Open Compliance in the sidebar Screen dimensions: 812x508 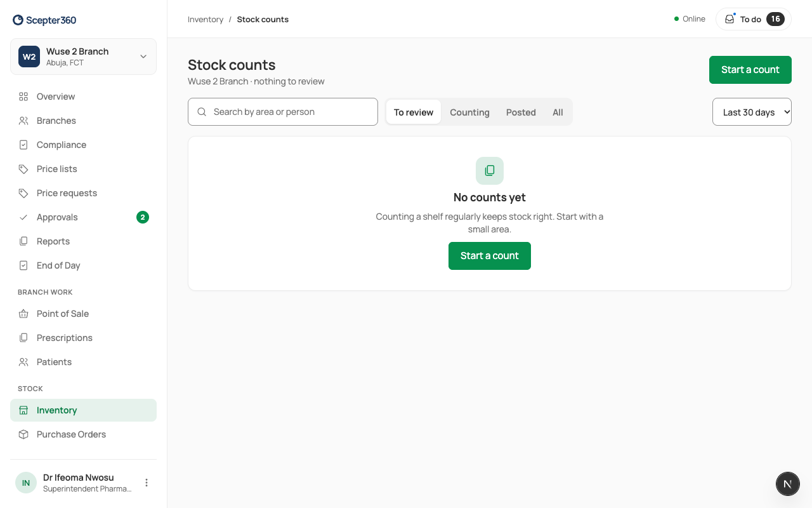[x=83, y=145]
